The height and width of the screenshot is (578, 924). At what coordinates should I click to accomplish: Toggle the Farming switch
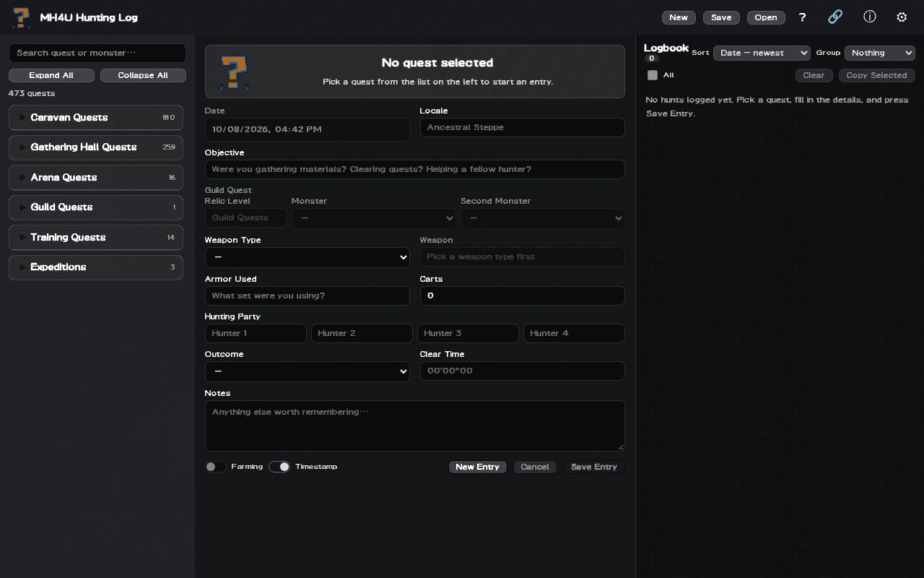point(215,467)
